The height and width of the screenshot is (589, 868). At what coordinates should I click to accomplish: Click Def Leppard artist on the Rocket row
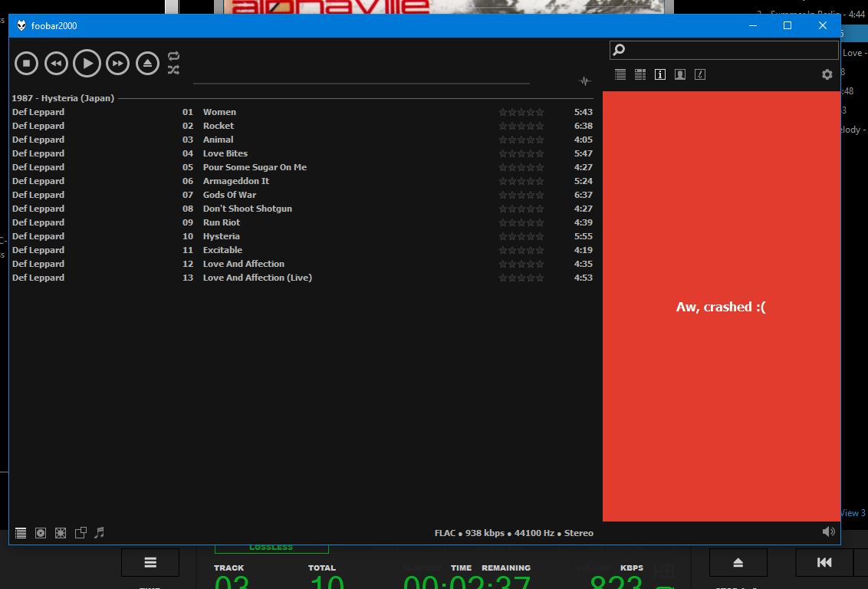(38, 126)
